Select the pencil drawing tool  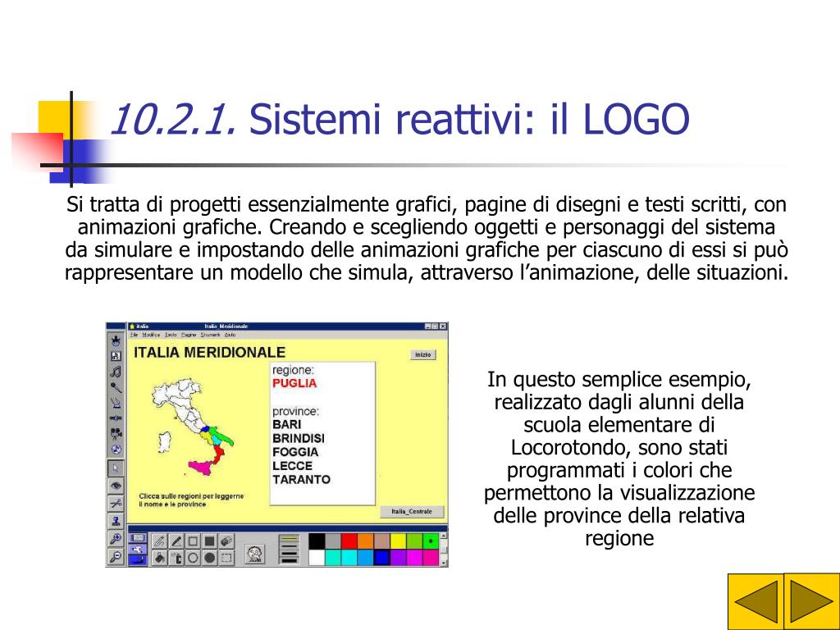(x=160, y=541)
